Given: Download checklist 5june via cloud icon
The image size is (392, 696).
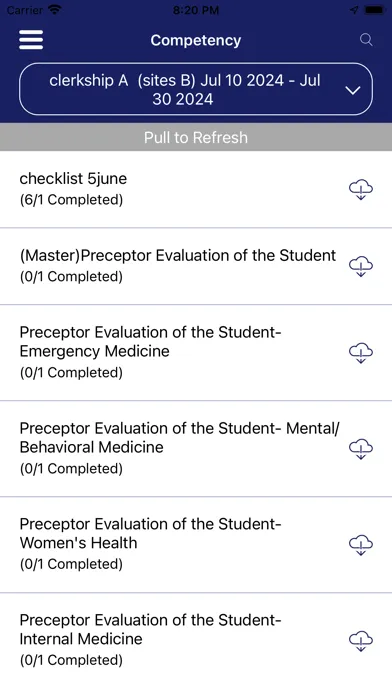Looking at the screenshot, I should pyautogui.click(x=360, y=190).
